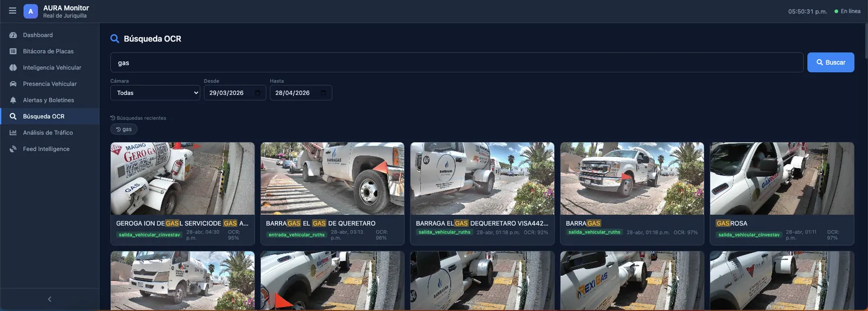Open the BARRAGAS 01:18 p.m. white truck thumbnail
The height and width of the screenshot is (311, 868).
(x=632, y=179)
